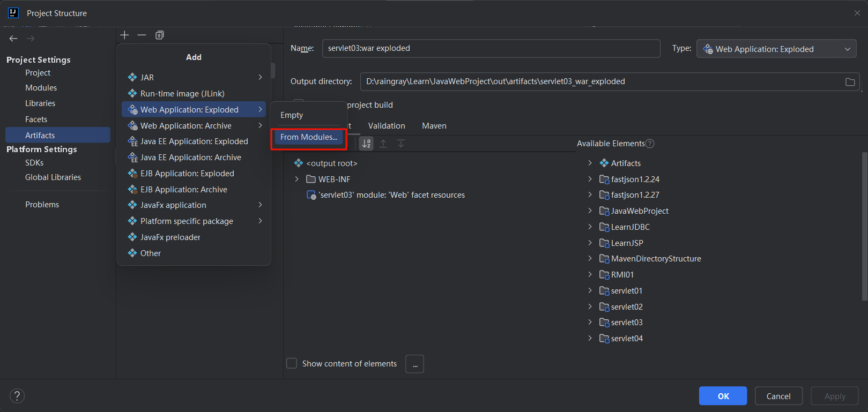The height and width of the screenshot is (412, 868).
Task: Expand the MavenDirectoryStructure module
Action: click(590, 258)
